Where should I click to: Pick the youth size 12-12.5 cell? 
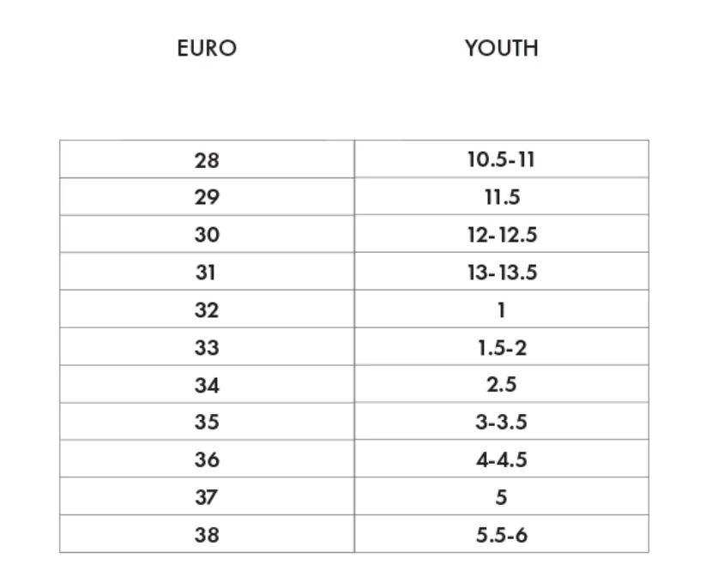pyautogui.click(x=502, y=235)
